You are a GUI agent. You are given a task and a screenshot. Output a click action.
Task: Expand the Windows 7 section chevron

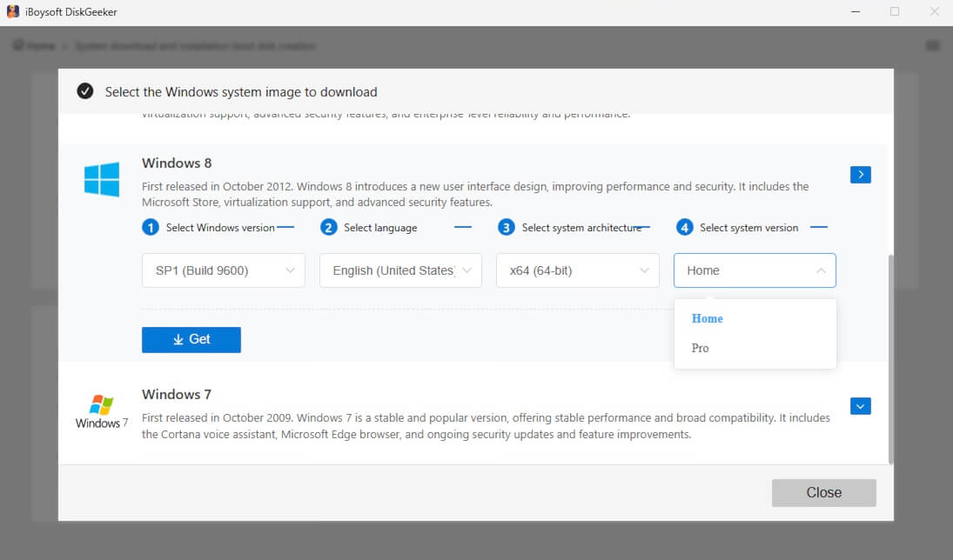pyautogui.click(x=860, y=406)
